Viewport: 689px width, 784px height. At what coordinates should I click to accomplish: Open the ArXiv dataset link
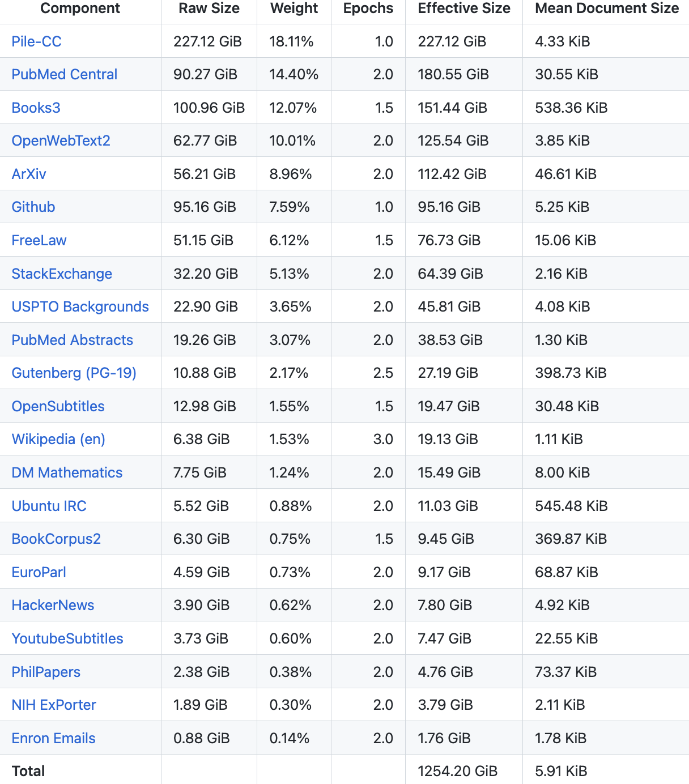pos(29,174)
